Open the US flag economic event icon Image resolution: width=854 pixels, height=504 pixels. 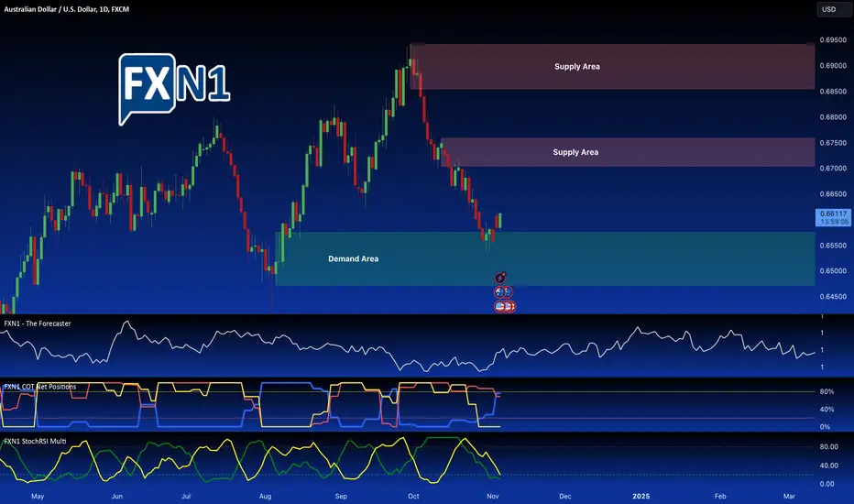pos(500,307)
